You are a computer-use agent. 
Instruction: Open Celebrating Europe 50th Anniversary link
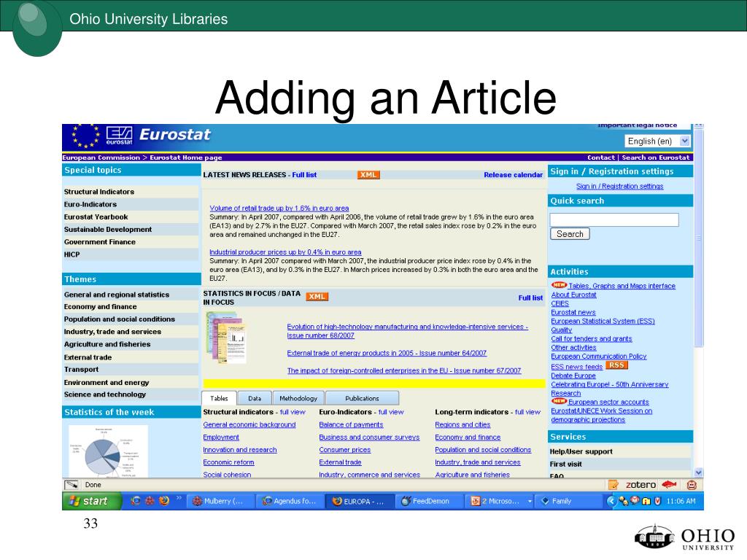pos(610,384)
